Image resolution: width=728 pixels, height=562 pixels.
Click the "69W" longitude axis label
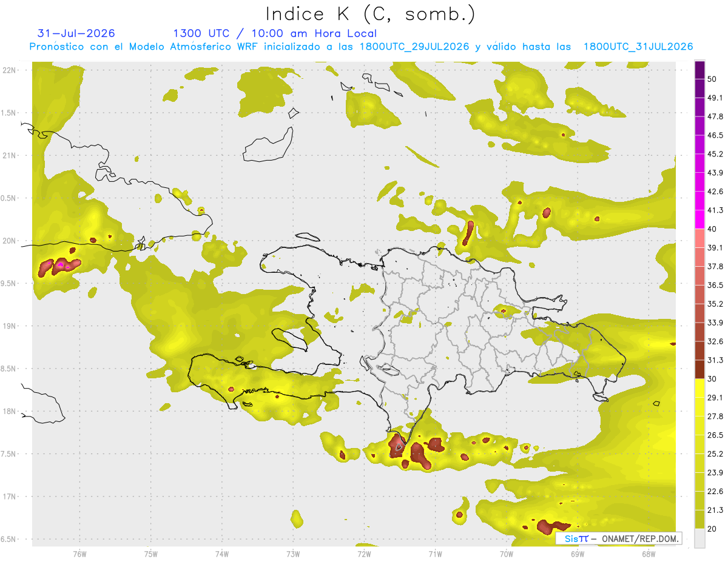coord(578,554)
